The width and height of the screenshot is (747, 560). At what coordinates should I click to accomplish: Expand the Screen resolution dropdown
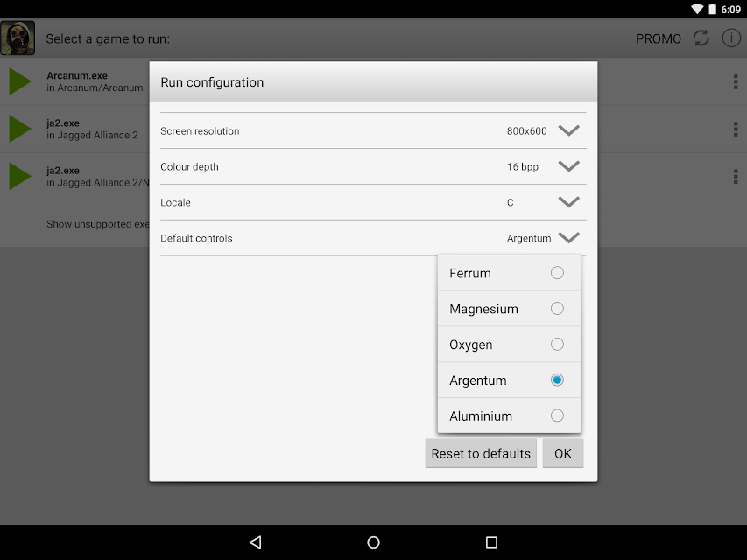569,130
